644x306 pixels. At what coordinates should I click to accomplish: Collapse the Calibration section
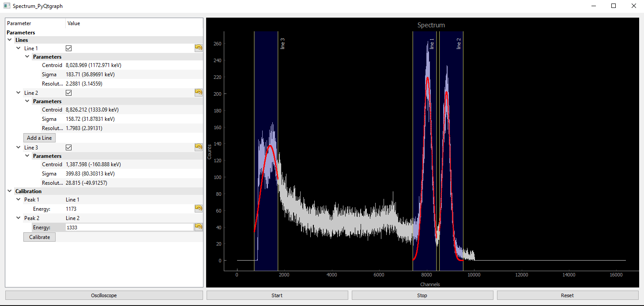pos(10,191)
